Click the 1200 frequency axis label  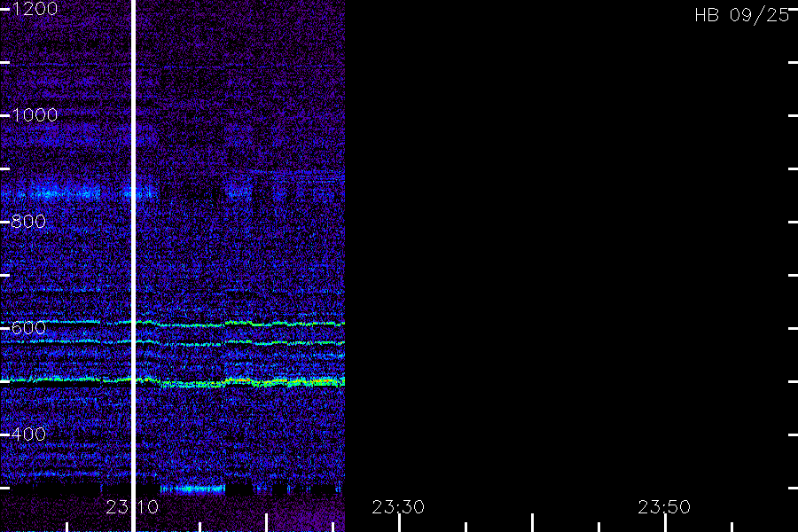point(34,9)
